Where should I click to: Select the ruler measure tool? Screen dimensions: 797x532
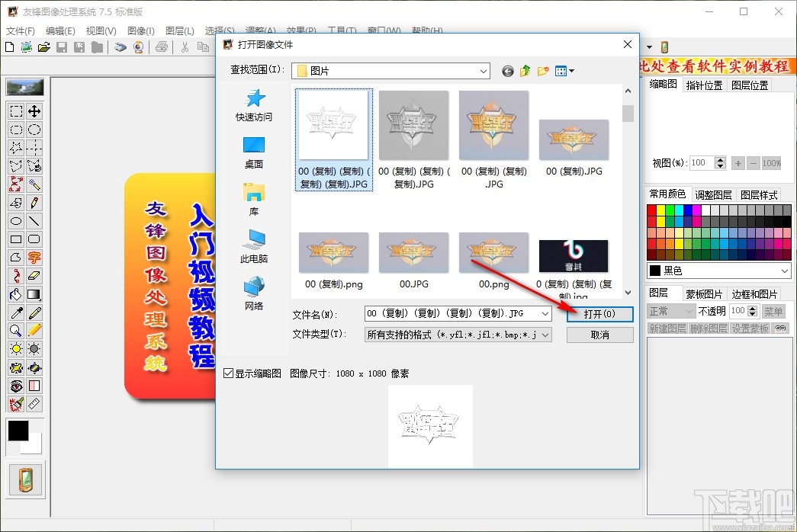(x=34, y=404)
